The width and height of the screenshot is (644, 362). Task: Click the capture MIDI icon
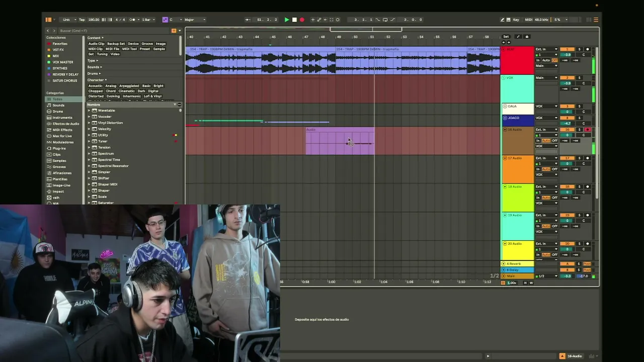(x=332, y=20)
